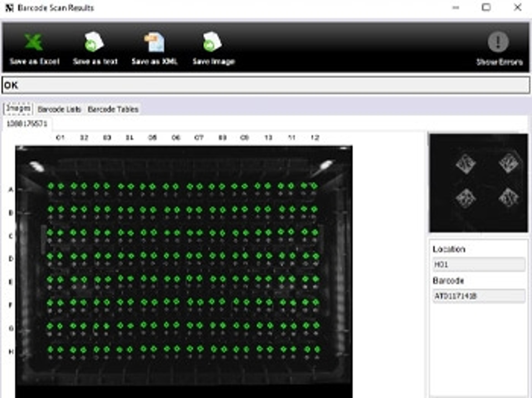
Task: Click the Save Image icon
Action: click(212, 42)
